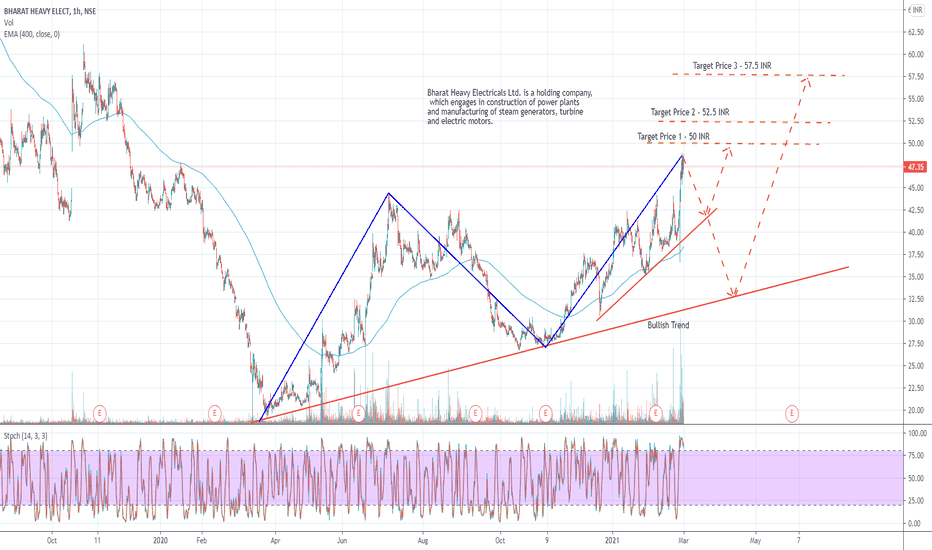Open the earnings E marker above the '9' date label
Viewport: 932px width, 550px height.
pos(546,413)
